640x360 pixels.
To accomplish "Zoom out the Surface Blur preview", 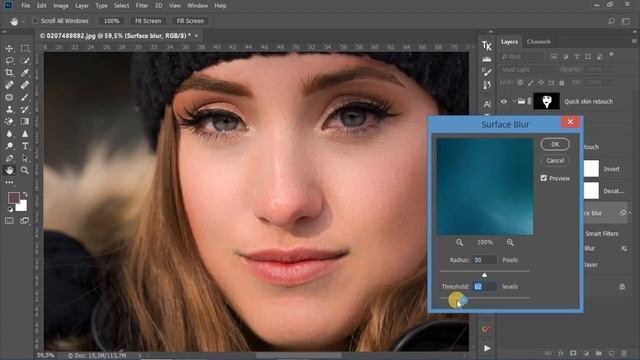I will [459, 242].
